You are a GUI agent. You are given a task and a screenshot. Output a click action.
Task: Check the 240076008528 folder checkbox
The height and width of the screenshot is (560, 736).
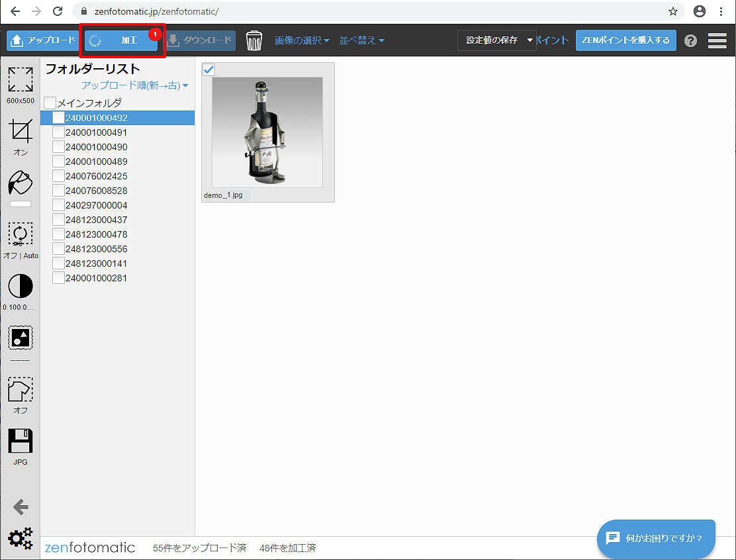pyautogui.click(x=58, y=190)
